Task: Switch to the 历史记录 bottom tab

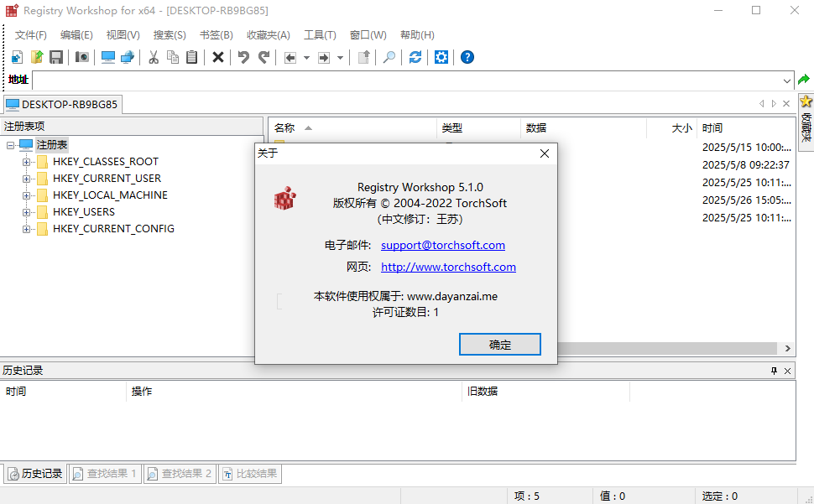Action: tap(35, 474)
